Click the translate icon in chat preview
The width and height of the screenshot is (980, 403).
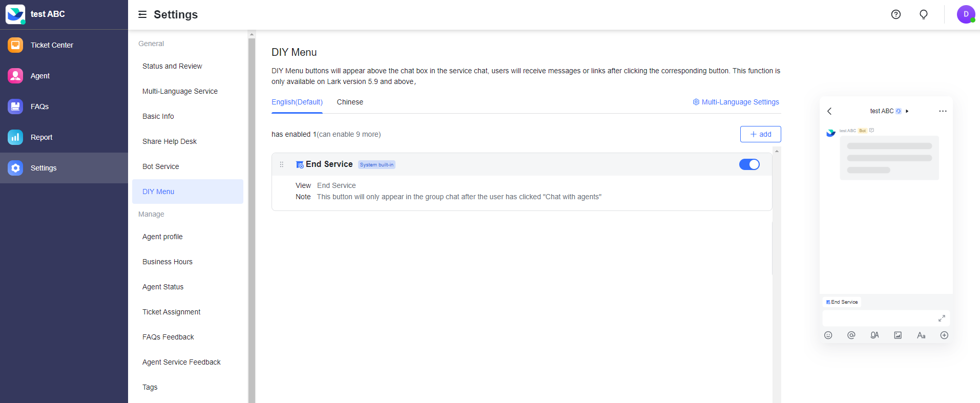[875, 335]
